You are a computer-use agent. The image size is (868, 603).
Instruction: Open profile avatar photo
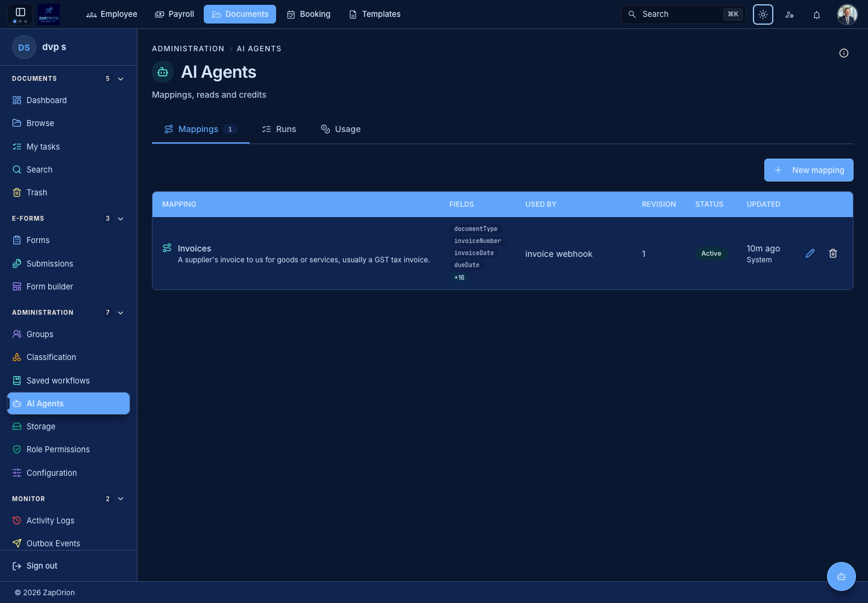tap(848, 14)
